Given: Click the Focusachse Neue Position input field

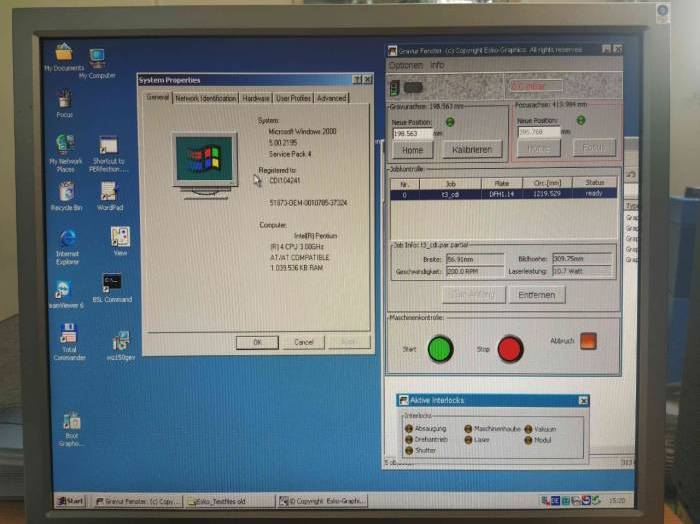Looking at the screenshot, I should tap(539, 132).
